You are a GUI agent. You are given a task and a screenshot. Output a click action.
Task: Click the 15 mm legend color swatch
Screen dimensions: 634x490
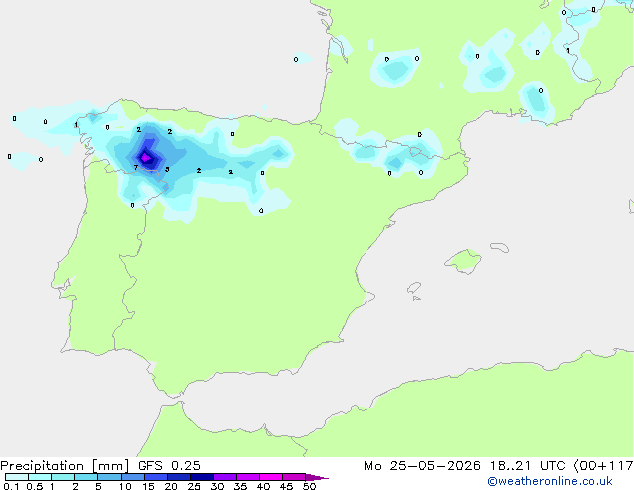click(155, 477)
